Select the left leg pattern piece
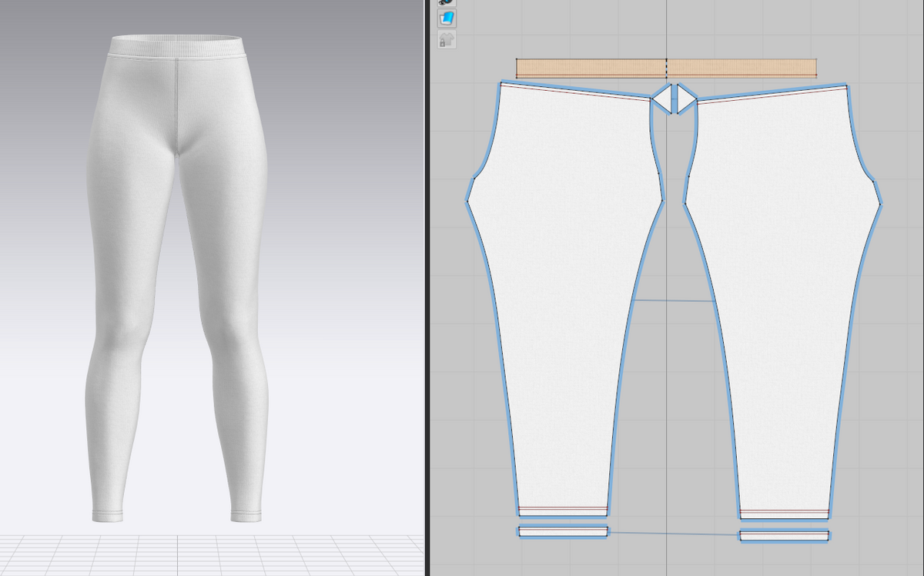 (x=566, y=300)
